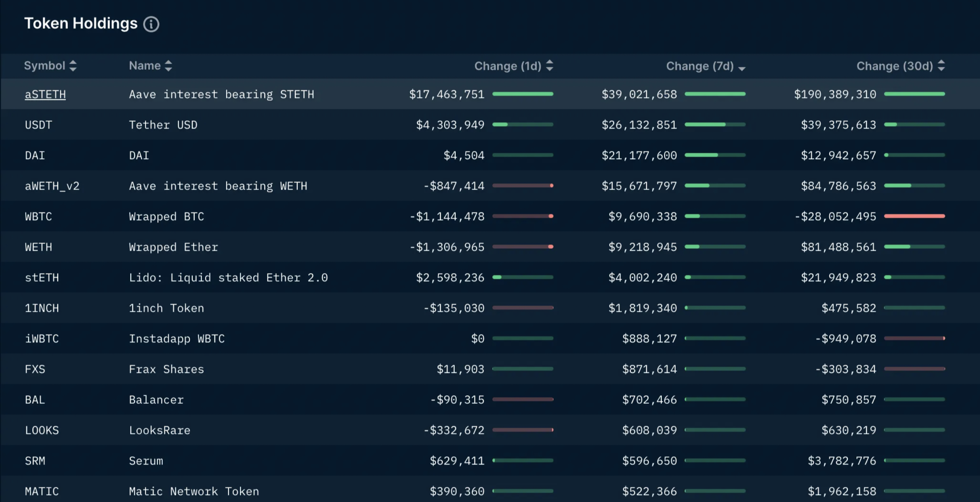Click 'Tether USD' name cell
The image size is (980, 502).
pyautogui.click(x=163, y=125)
